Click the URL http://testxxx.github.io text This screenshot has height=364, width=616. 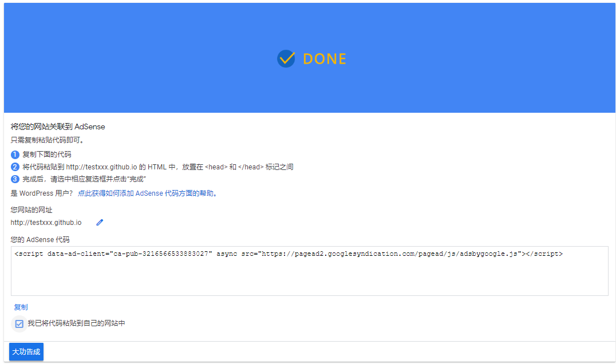[x=46, y=222]
